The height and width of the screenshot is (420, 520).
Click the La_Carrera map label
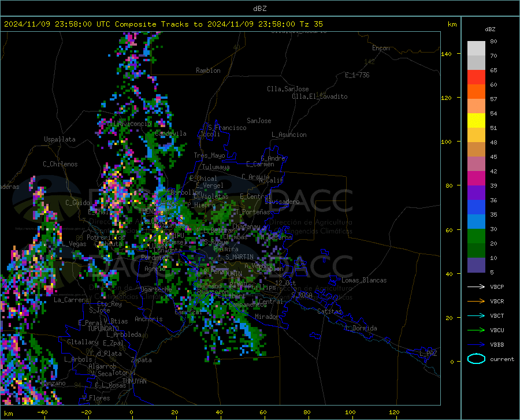[71, 300]
